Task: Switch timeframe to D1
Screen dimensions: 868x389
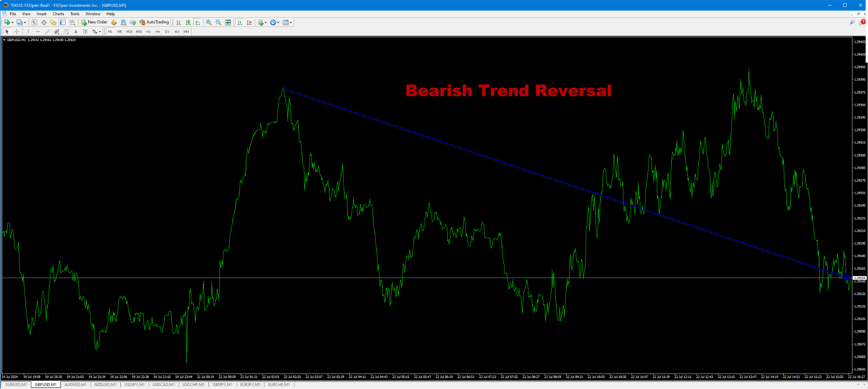Action: (x=167, y=32)
